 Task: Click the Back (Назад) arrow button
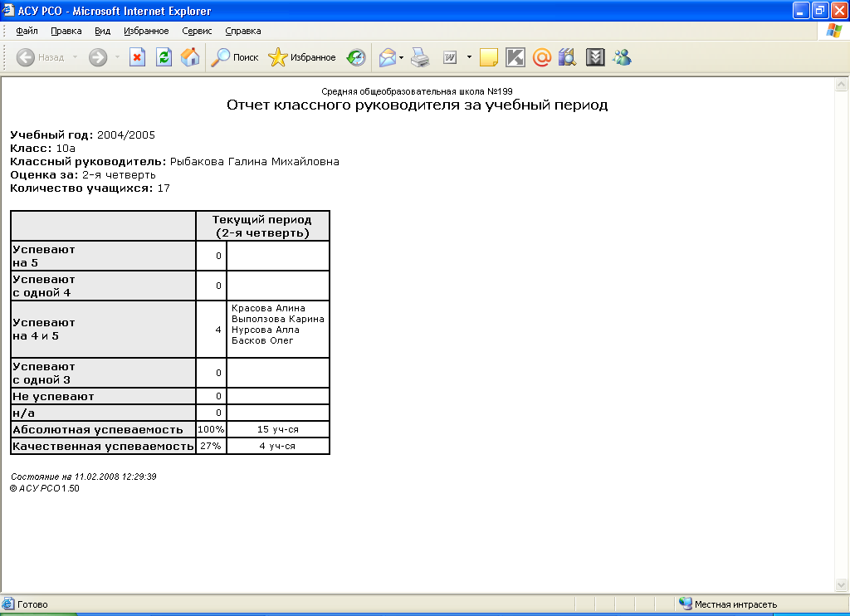[40, 57]
